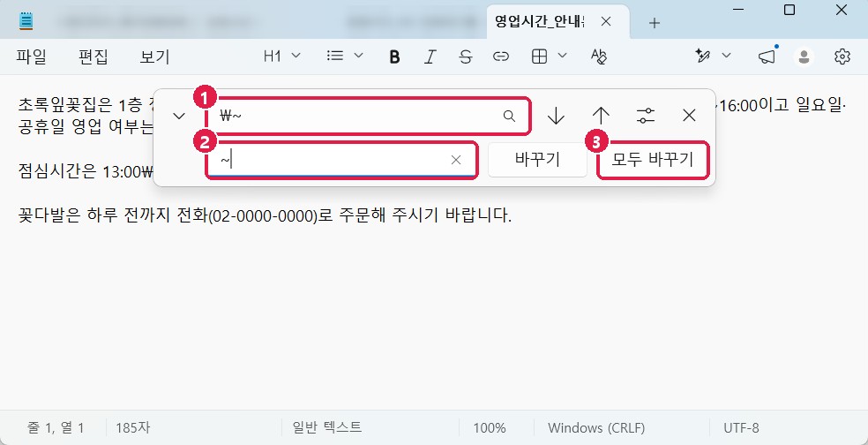868x445 pixels.
Task: Click the UTF-8 encoding indicator
Action: pos(741,428)
